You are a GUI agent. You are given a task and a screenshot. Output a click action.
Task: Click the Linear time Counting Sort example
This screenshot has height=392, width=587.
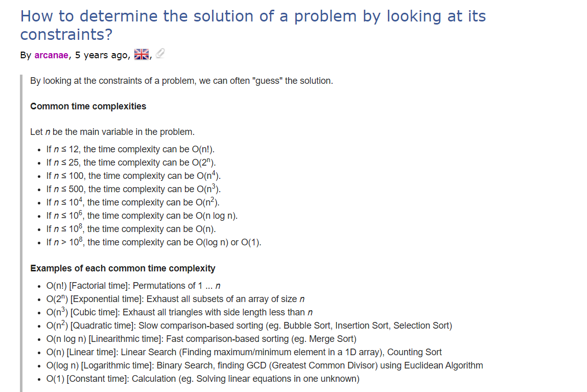(244, 352)
